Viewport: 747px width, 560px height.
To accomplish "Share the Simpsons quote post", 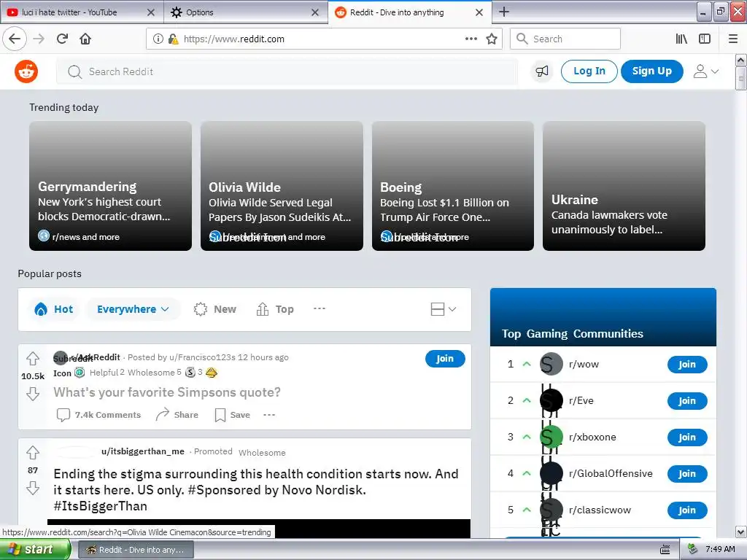I will (x=177, y=415).
